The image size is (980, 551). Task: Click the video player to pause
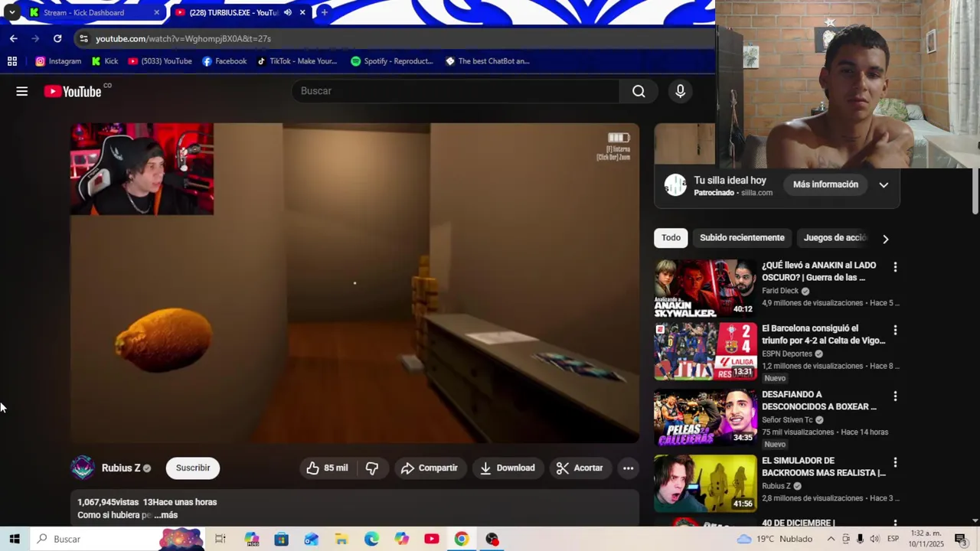tap(354, 283)
